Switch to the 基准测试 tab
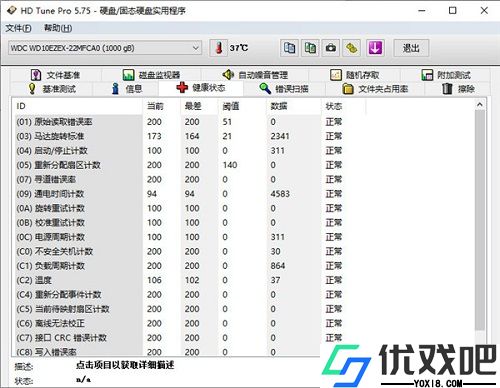This screenshot has height=388, width=500. pyautogui.click(x=52, y=89)
